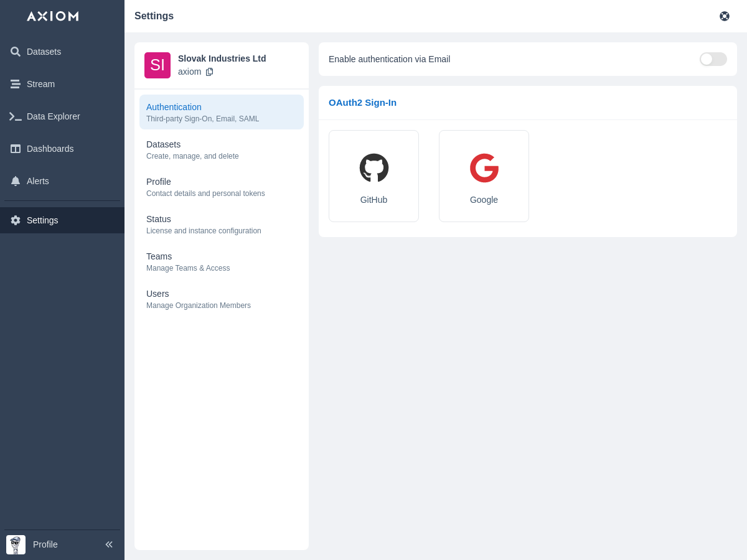Screen dimensions: 747x560
Task: Copy the axiom organization ID
Action: pos(210,72)
